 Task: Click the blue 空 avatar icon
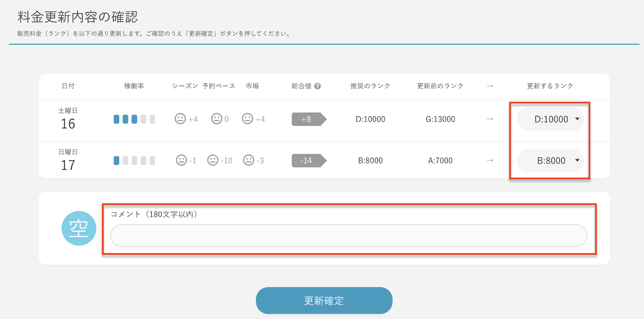coord(79,228)
